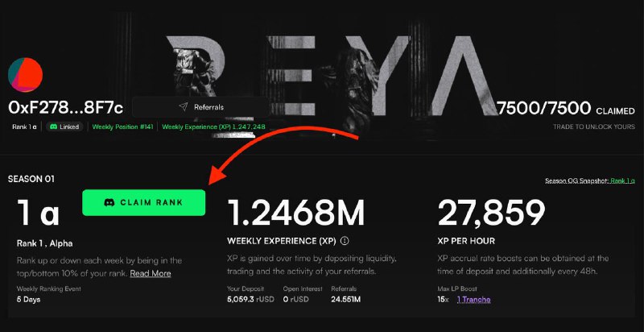Click the paper-plane Referrals icon
The height and width of the screenshot is (332, 644).
click(184, 107)
